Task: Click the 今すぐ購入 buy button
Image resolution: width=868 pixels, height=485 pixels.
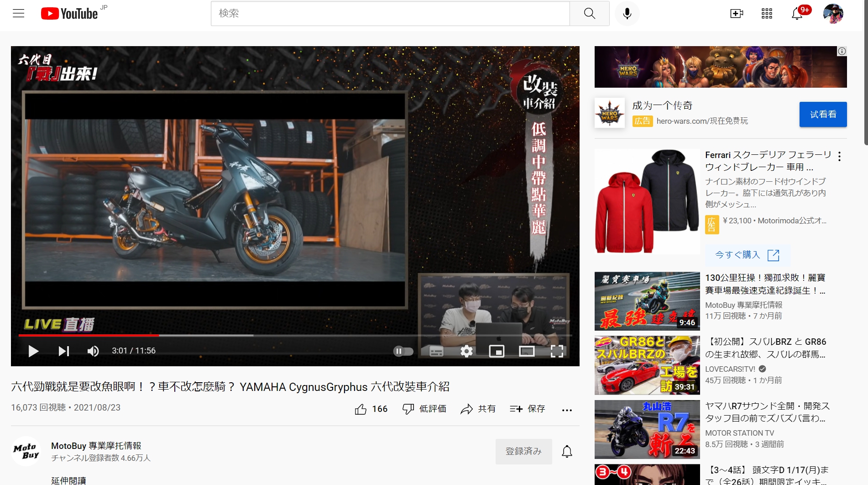Action: (748, 255)
